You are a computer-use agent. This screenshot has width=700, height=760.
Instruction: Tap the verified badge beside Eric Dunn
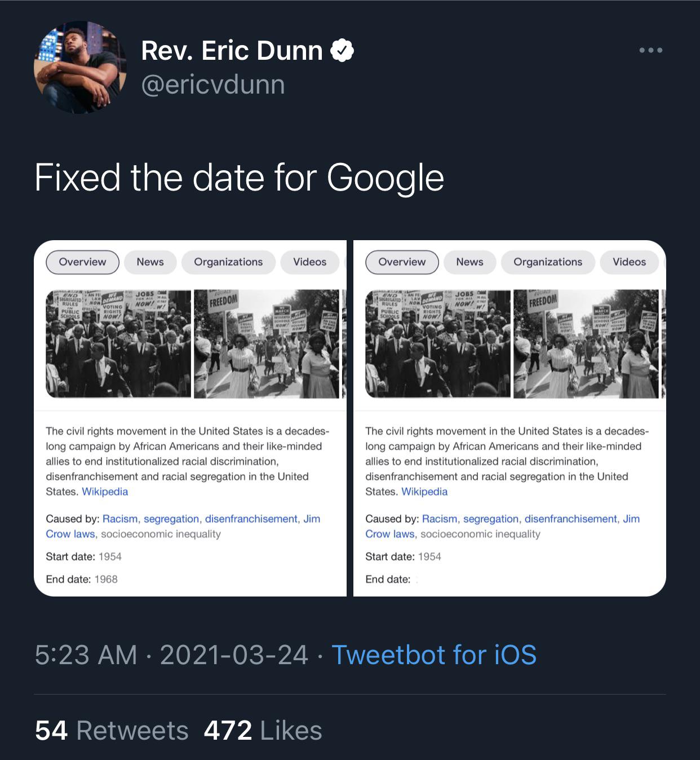click(342, 51)
